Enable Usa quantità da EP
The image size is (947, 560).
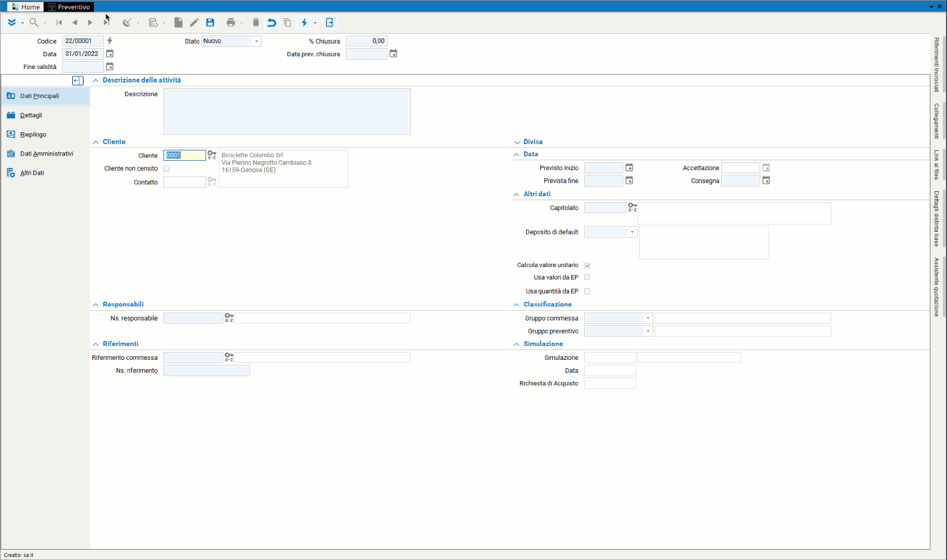point(587,291)
